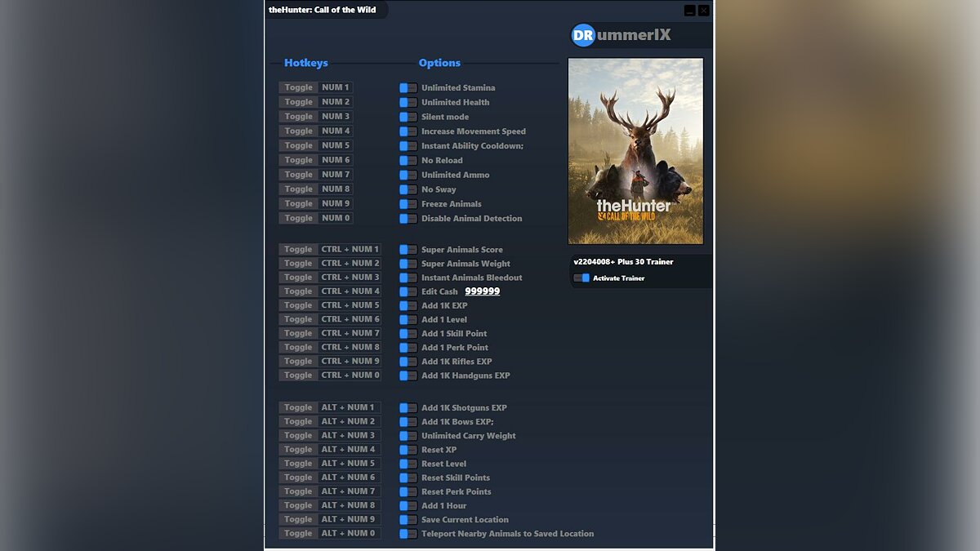Toggle the No Sway option
Viewport: 980px width, 551px height.
click(x=408, y=190)
